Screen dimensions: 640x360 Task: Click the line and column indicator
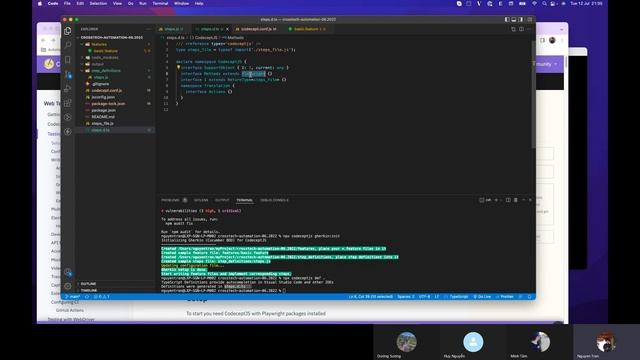[x=371, y=297]
